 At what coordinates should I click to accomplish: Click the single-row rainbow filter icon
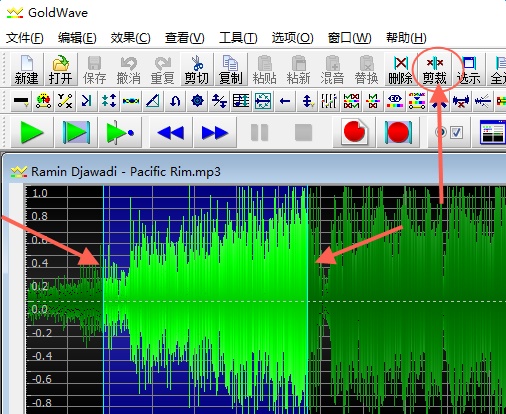(373, 101)
